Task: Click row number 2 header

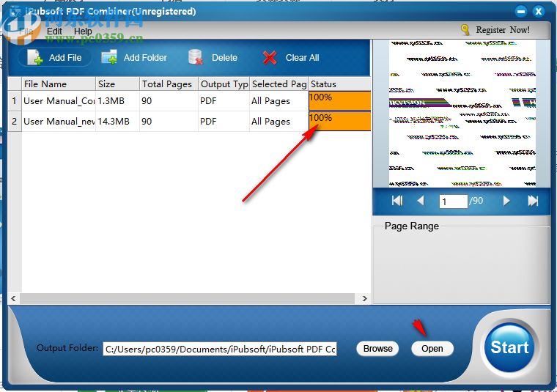Action: 15,122
